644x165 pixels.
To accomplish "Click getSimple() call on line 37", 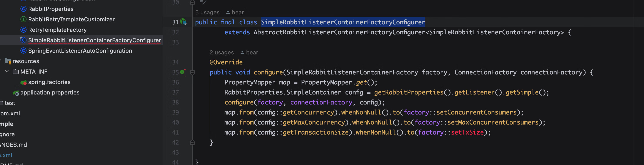I will coord(526,92).
